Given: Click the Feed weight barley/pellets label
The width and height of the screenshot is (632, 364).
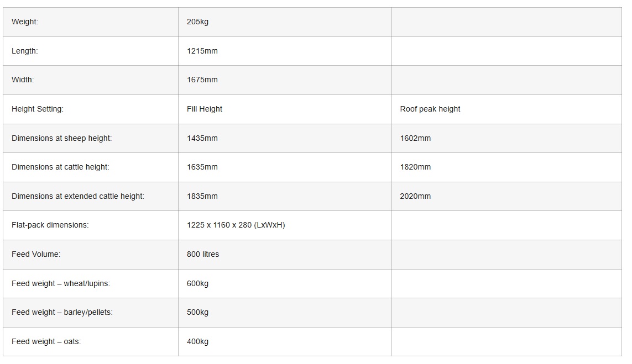Looking at the screenshot, I should (62, 313).
